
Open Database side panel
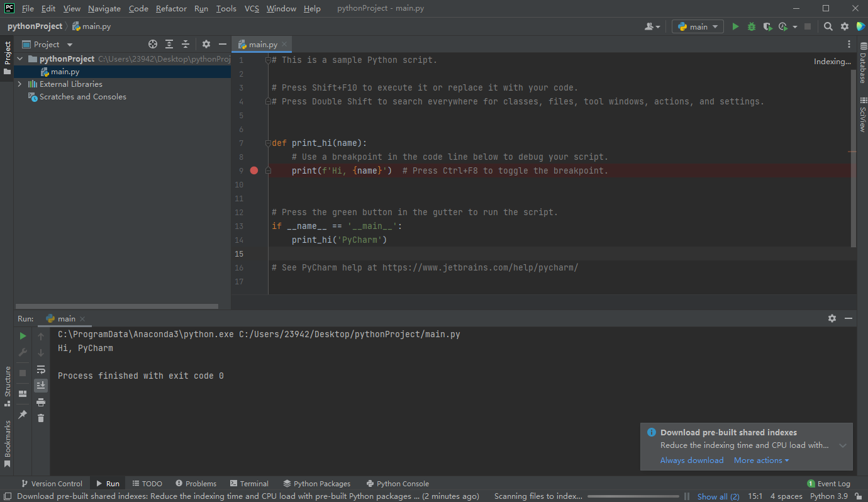pos(862,62)
